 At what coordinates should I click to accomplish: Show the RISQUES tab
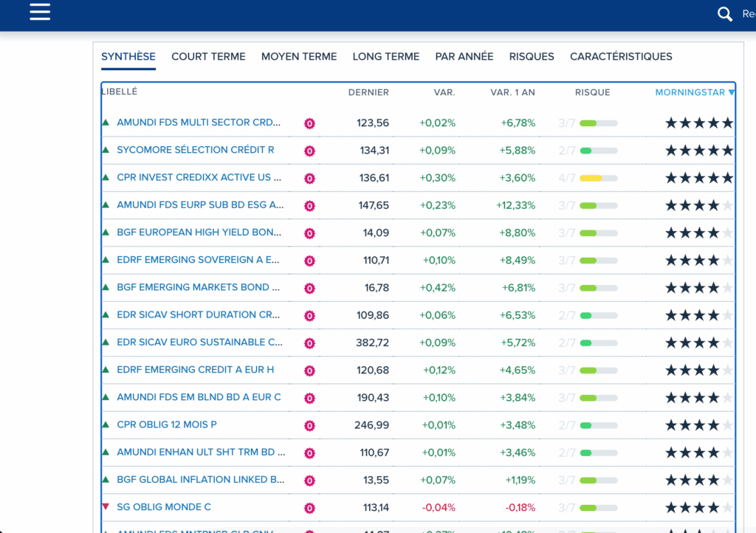[x=532, y=56]
